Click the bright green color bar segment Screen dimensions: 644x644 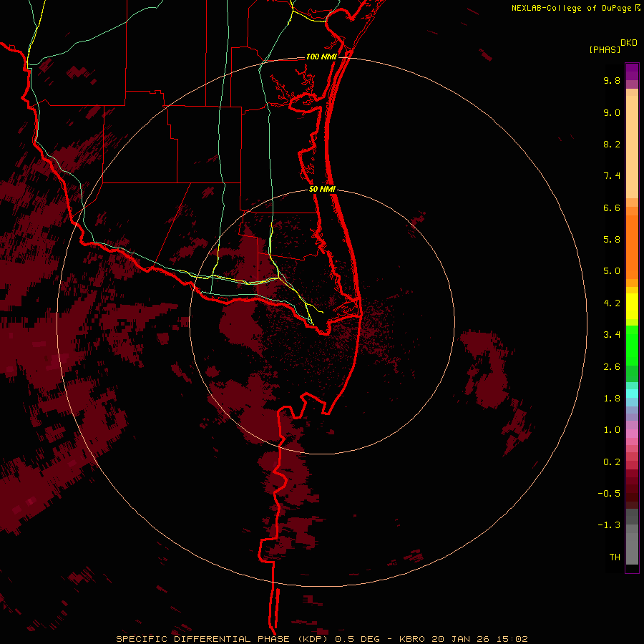click(x=632, y=346)
